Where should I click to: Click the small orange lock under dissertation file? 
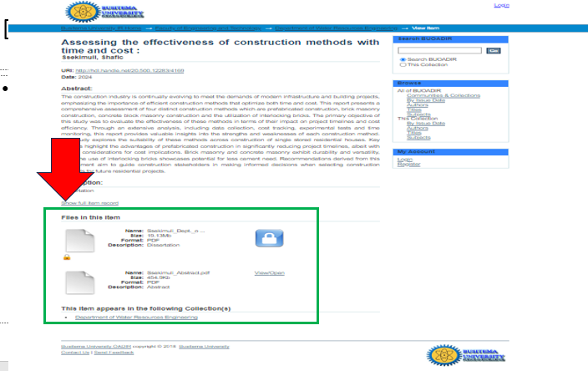pos(66,257)
